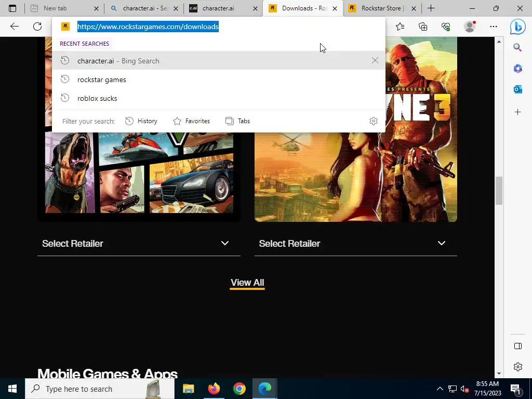Open the user profile icon
This screenshot has height=399, width=532.
(x=470, y=26)
